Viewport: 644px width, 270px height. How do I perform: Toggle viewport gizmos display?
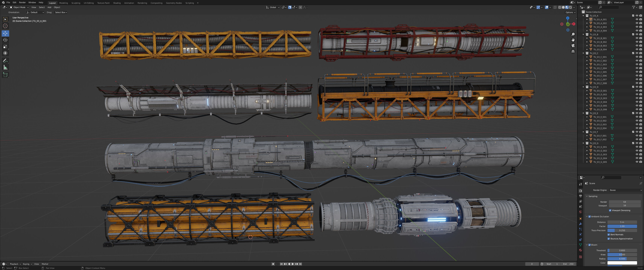(538, 7)
